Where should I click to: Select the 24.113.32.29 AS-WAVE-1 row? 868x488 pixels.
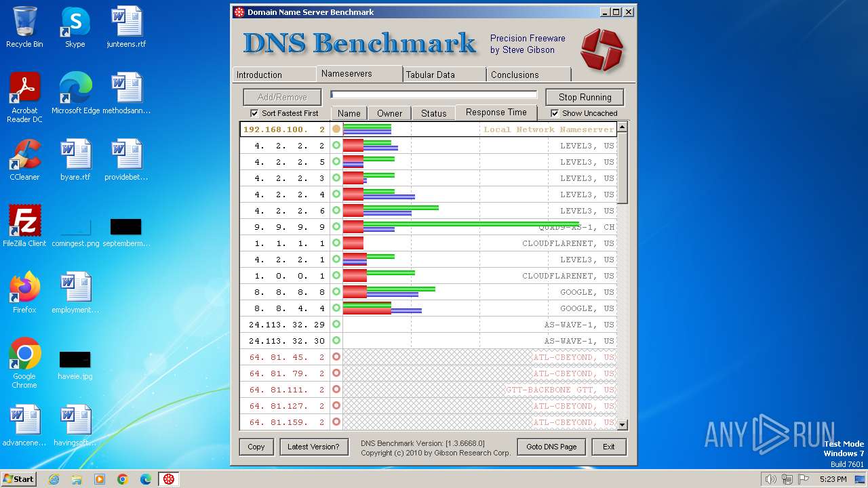click(x=428, y=325)
